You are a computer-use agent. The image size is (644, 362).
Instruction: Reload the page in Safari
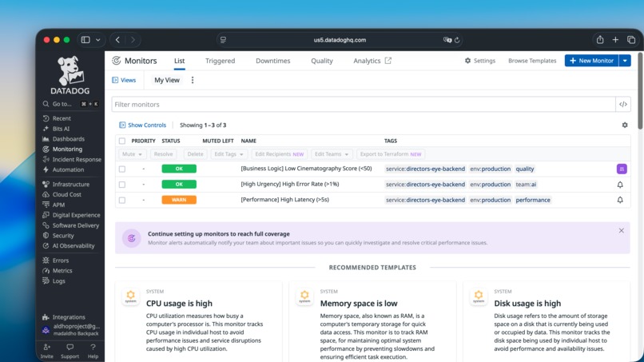pos(457,40)
